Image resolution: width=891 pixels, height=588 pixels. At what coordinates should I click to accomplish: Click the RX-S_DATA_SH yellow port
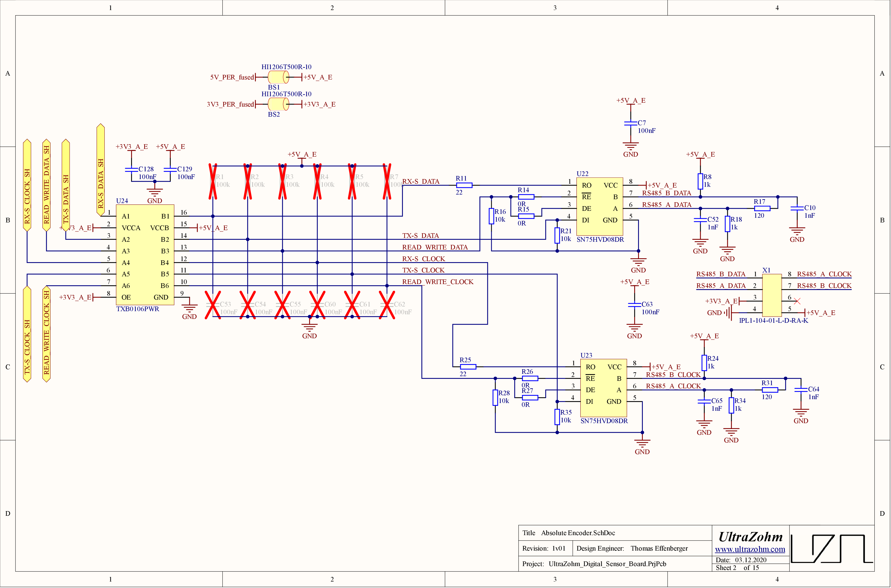100,170
